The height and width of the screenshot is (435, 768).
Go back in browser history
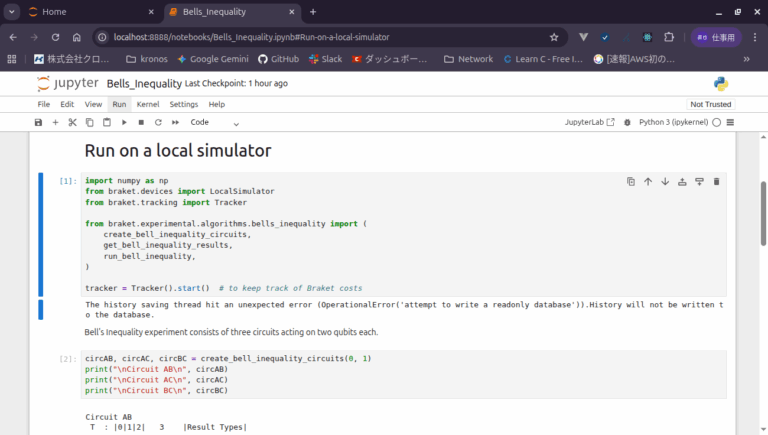13,37
